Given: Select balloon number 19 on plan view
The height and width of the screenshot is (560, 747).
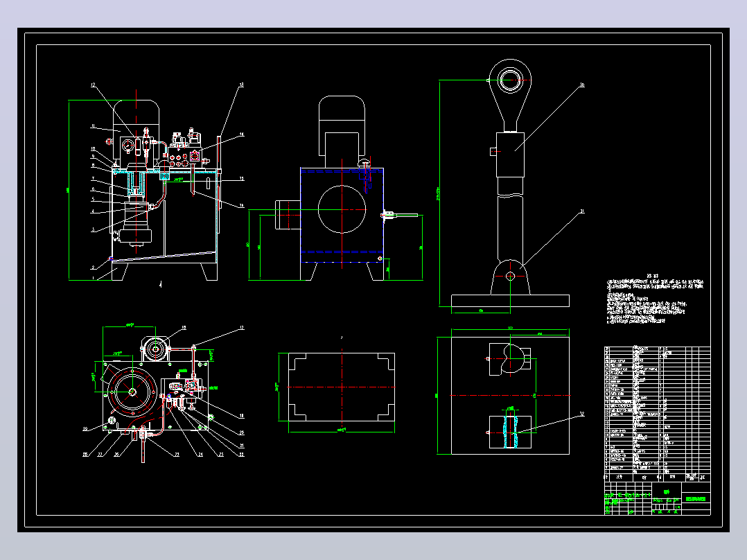Looking at the screenshot, I should tap(242, 416).
